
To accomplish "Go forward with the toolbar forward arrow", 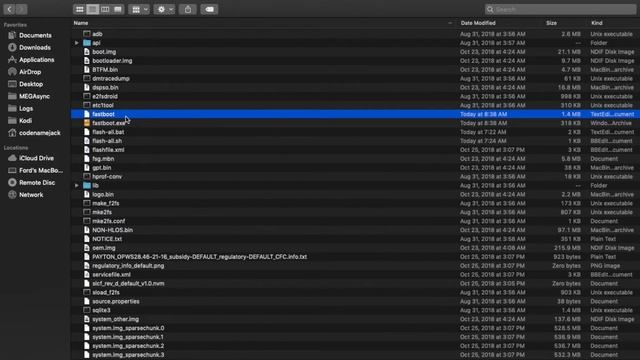I will (x=21, y=9).
